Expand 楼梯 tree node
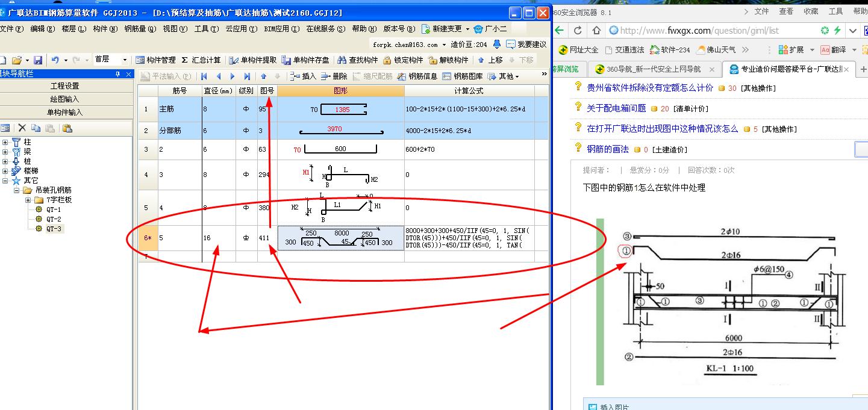Viewport: 868px width, 410px height. pos(5,171)
